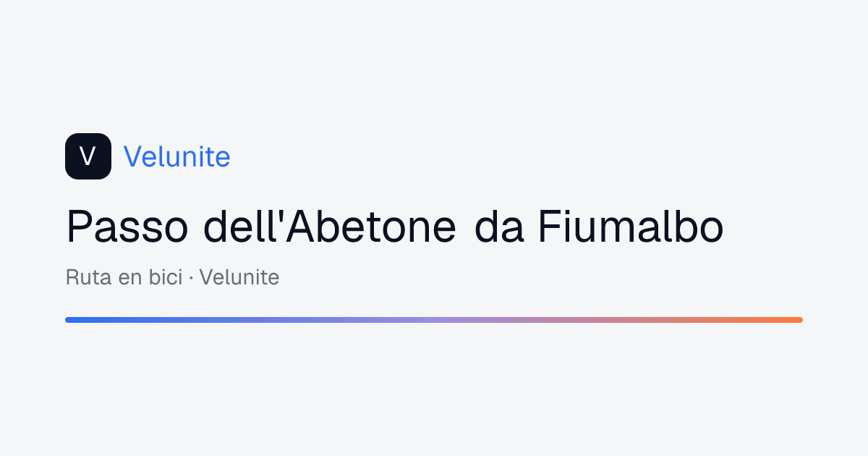868x456 pixels.
Task: Click the dark Velunite V logo icon
Action: point(88,156)
